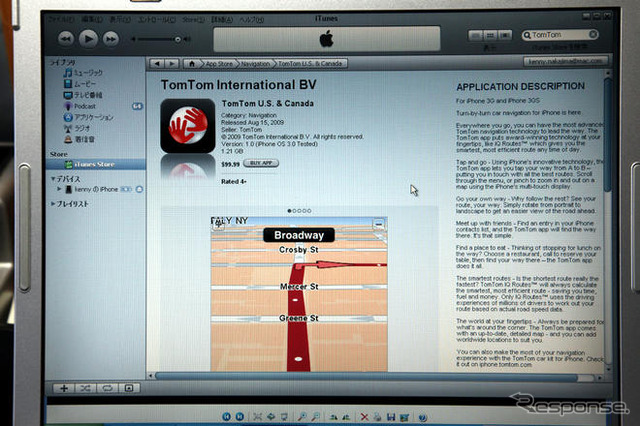The image size is (640, 426).
Task: Open the App Store breadcrumb
Action: click(219, 64)
